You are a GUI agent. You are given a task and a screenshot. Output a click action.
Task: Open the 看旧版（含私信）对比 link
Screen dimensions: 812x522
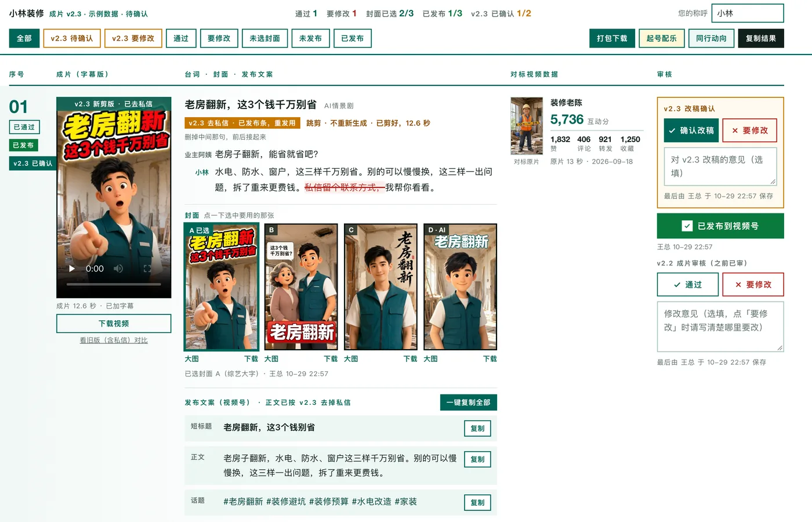tap(114, 340)
